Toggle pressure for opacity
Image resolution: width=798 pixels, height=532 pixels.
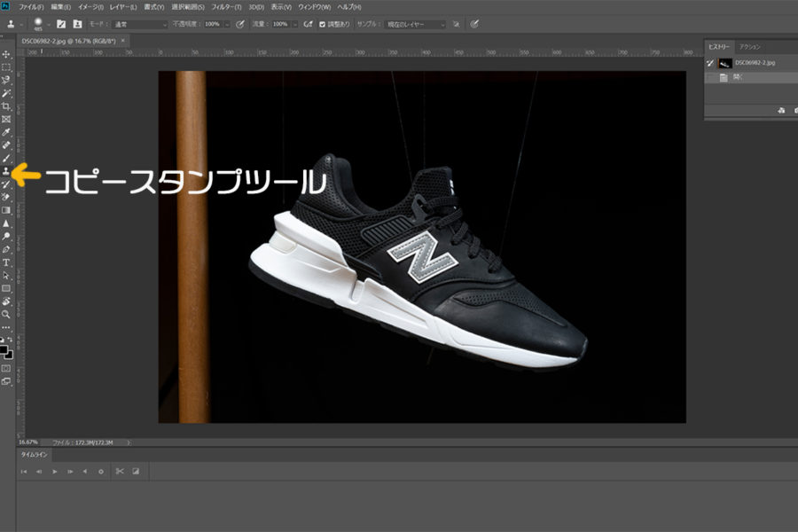tap(240, 24)
